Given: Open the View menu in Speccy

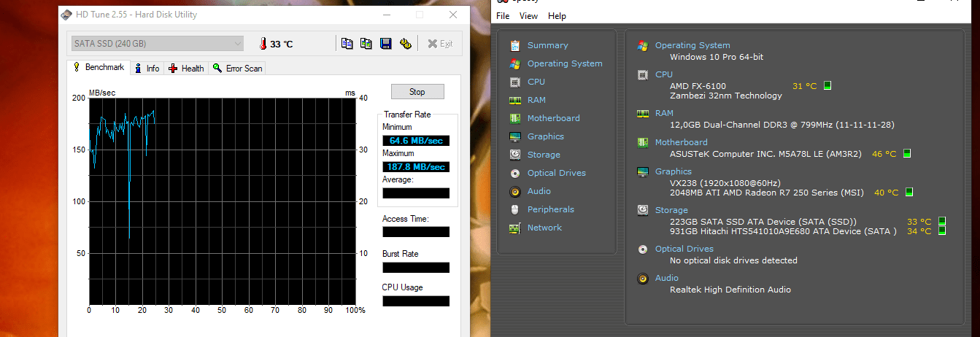Looking at the screenshot, I should coord(528,16).
